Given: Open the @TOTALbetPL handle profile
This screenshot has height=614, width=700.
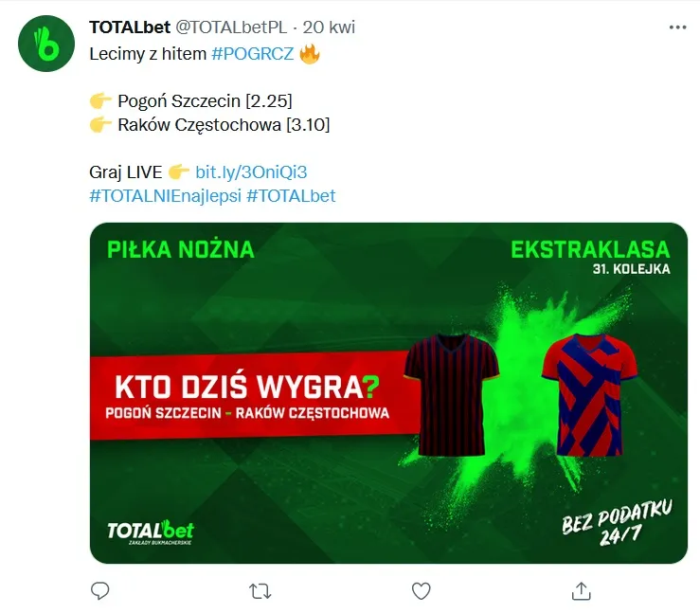Looking at the screenshot, I should [231, 27].
